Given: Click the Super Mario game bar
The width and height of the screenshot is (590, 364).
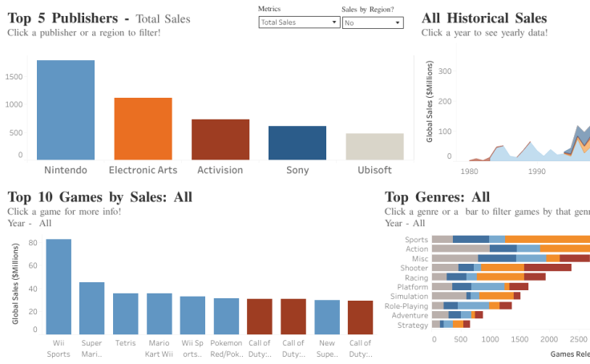Looking at the screenshot, I should (91, 308).
